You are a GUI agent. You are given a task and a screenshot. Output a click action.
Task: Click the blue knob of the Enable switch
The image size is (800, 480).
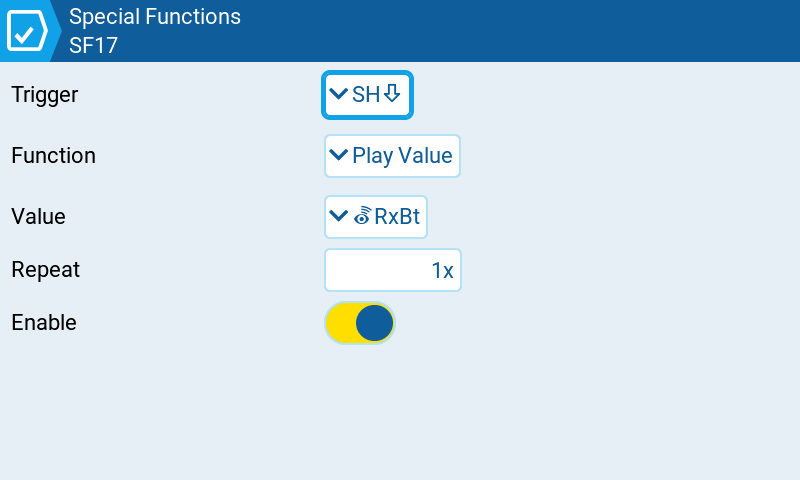[374, 323]
